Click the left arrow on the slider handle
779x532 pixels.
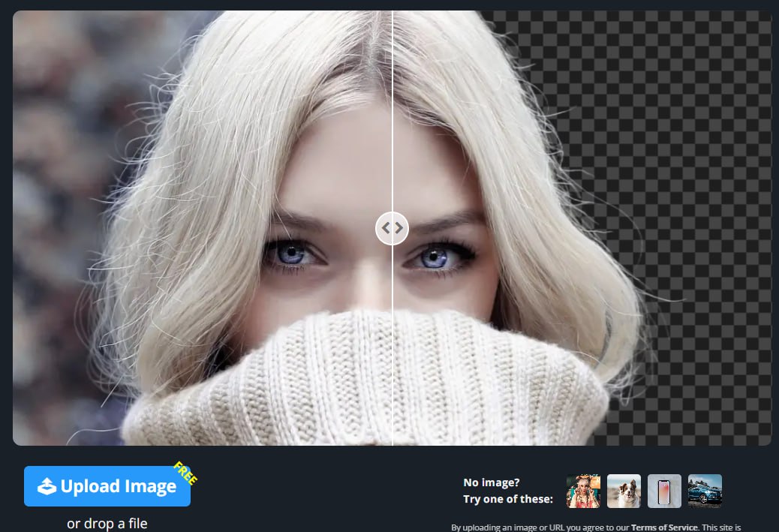coord(385,227)
